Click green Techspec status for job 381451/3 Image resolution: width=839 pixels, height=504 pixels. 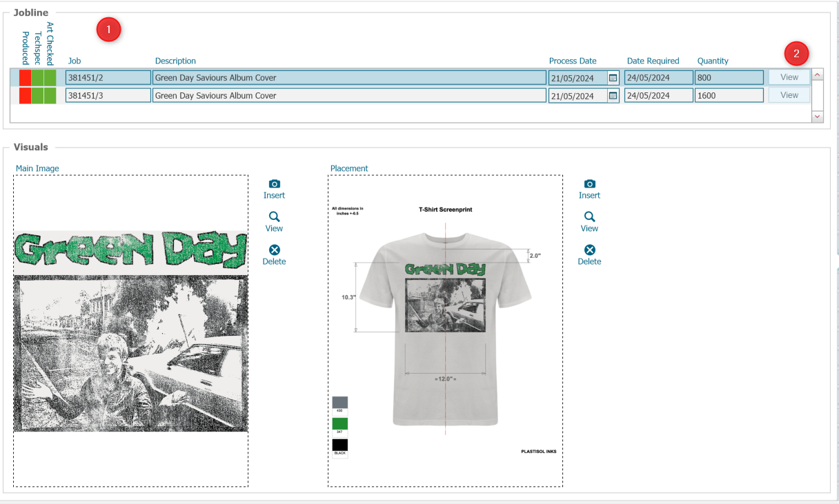click(38, 95)
